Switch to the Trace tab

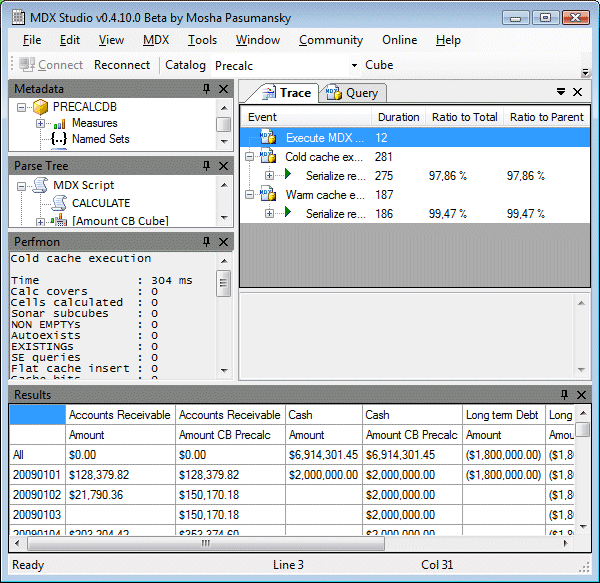click(286, 93)
